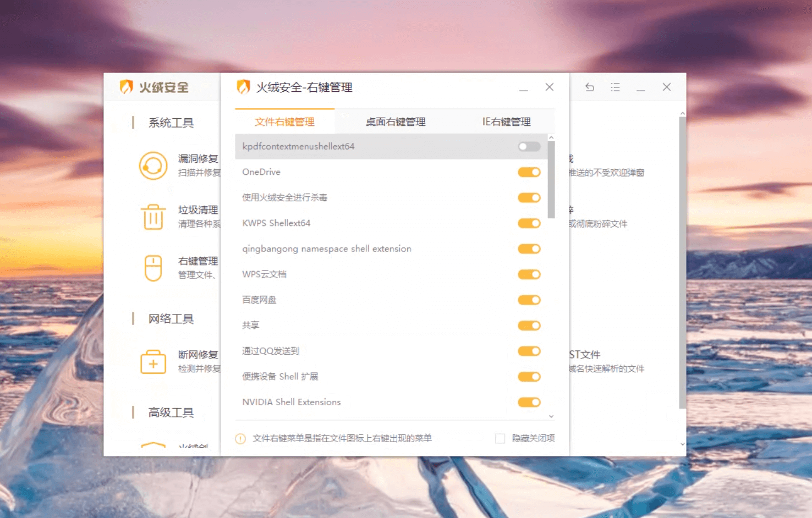
Task: Open the junk cleanup trash icon
Action: click(x=153, y=217)
